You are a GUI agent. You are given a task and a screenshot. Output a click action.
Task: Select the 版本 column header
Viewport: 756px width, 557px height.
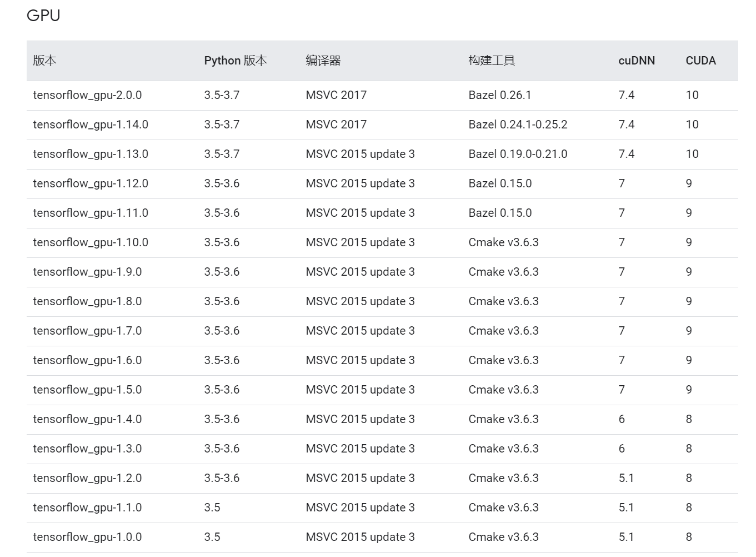(x=44, y=61)
